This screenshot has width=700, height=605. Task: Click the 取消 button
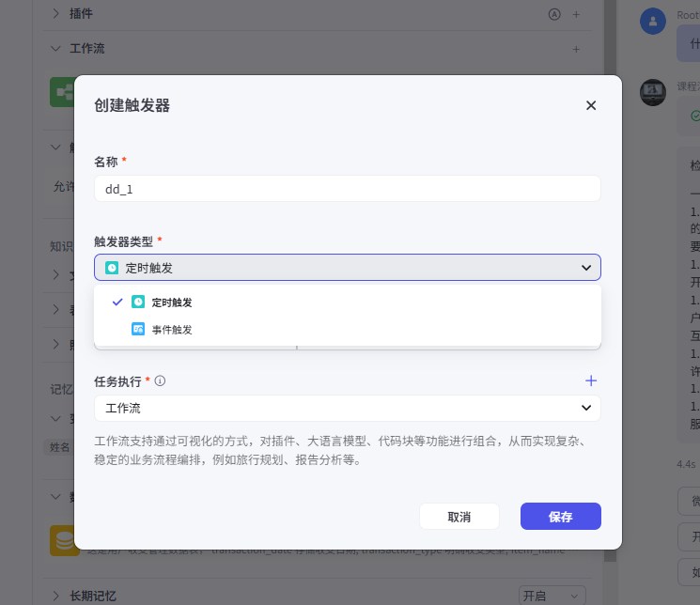coord(459,517)
